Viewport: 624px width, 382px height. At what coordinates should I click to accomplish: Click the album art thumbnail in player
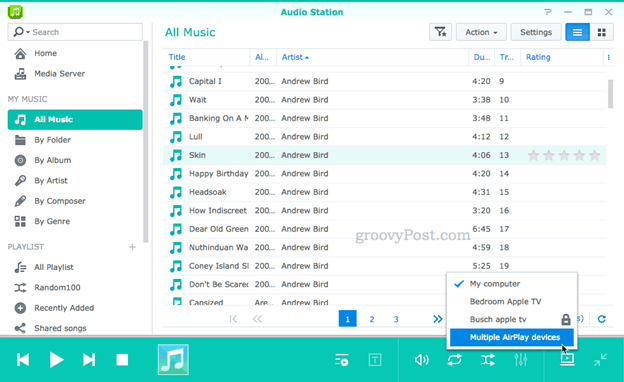click(173, 360)
